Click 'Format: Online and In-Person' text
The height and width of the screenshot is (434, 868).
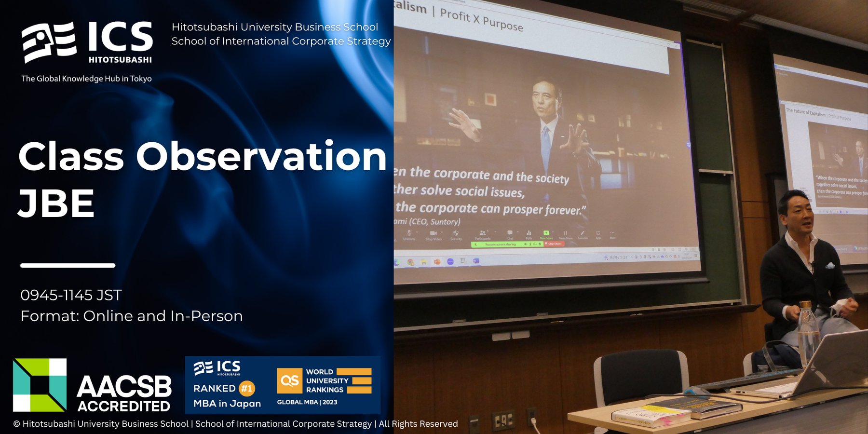(x=132, y=316)
